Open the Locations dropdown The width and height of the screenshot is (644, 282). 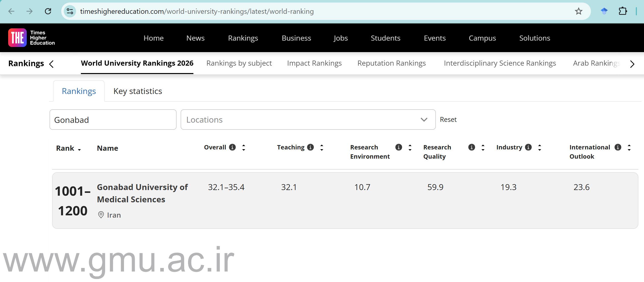click(308, 120)
